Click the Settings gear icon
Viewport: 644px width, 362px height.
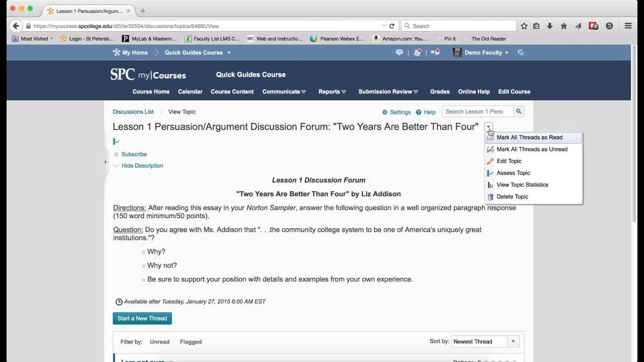385,112
